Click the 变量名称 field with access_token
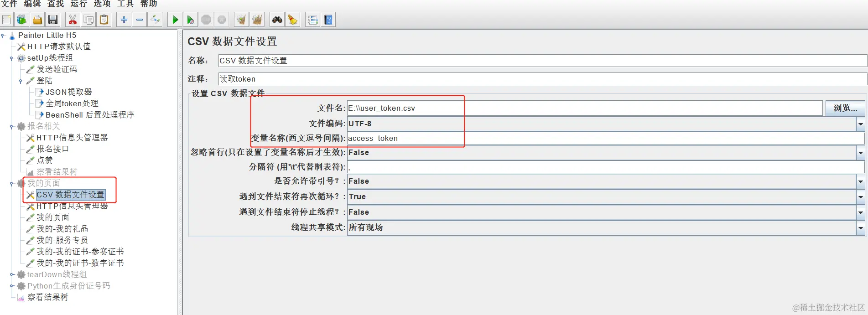This screenshot has width=868, height=315. point(606,138)
